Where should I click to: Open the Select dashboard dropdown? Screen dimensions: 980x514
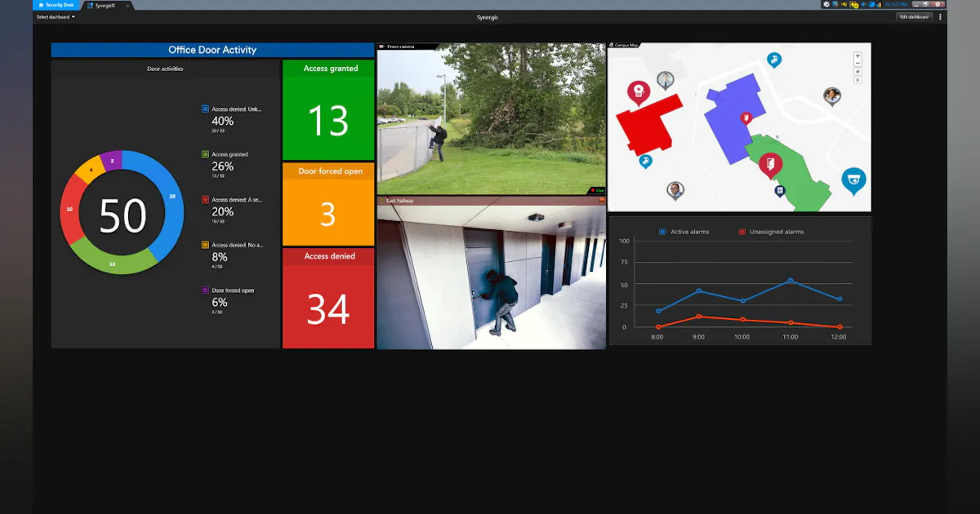[x=56, y=17]
